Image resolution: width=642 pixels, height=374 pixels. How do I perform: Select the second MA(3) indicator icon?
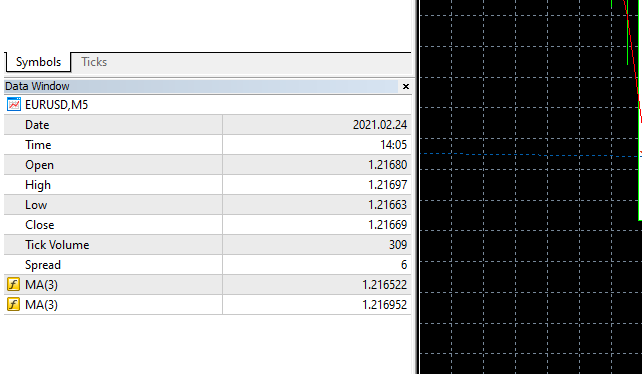point(14,304)
